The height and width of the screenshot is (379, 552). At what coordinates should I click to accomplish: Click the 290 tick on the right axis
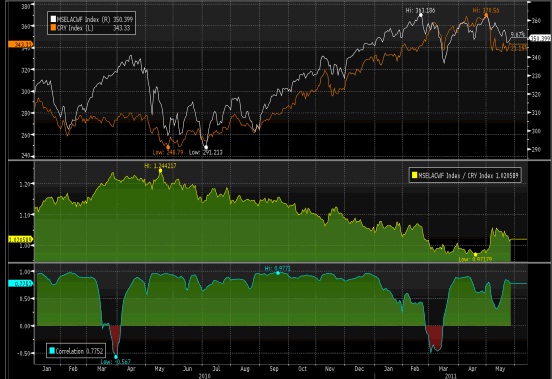point(536,150)
